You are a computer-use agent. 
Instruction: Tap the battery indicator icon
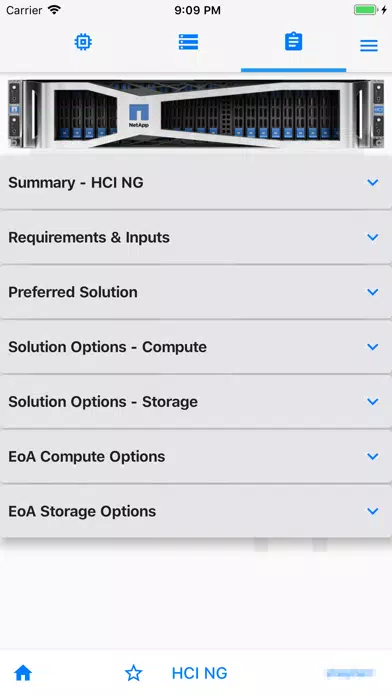tap(365, 10)
